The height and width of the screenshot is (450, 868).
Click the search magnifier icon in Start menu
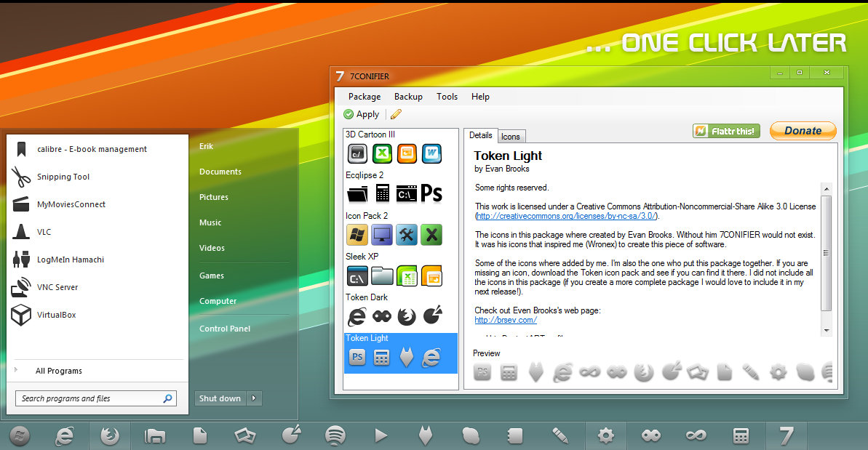(168, 398)
